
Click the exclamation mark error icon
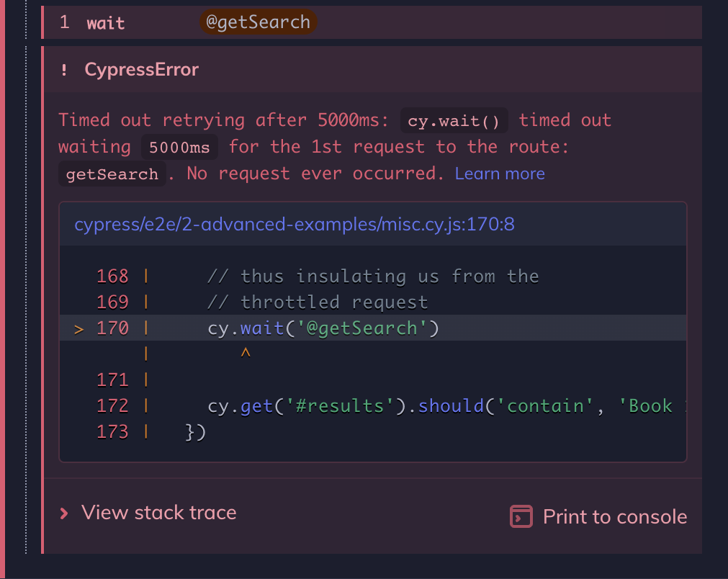pyautogui.click(x=64, y=70)
